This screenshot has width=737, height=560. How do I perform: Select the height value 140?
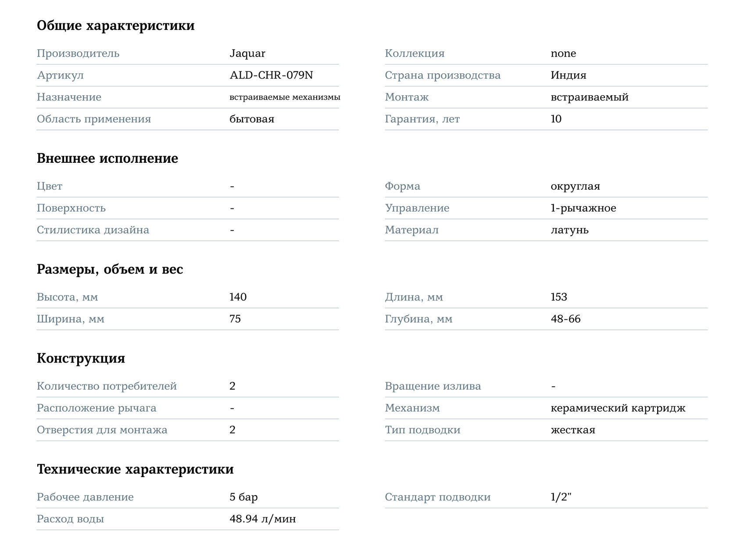pos(238,297)
